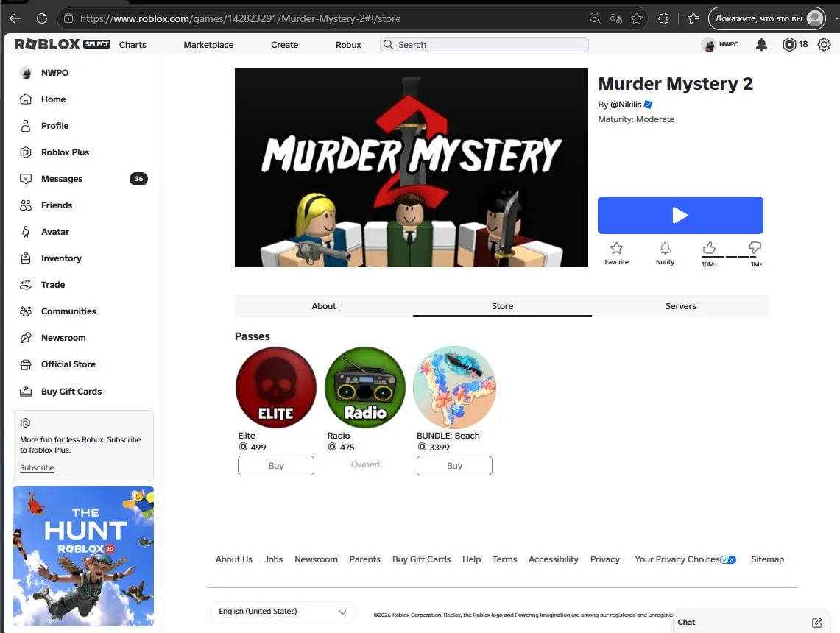This screenshot has height=633, width=840.
Task: Start playing Murder Mystery 2
Action: pos(680,215)
